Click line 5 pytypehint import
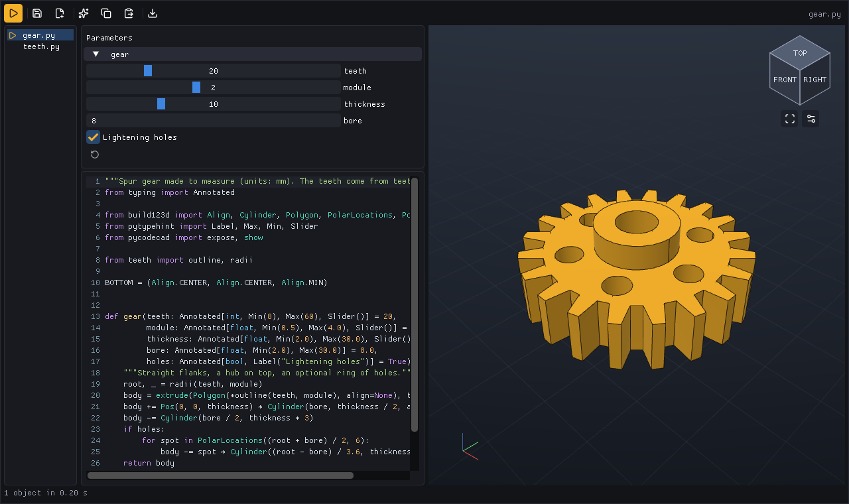The width and height of the screenshot is (849, 504). click(x=211, y=226)
